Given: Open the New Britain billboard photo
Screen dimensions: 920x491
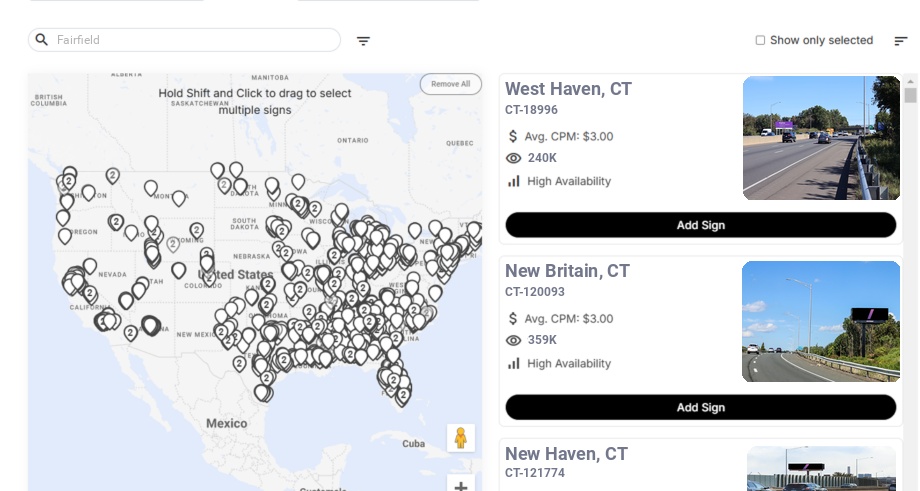Looking at the screenshot, I should (821, 321).
